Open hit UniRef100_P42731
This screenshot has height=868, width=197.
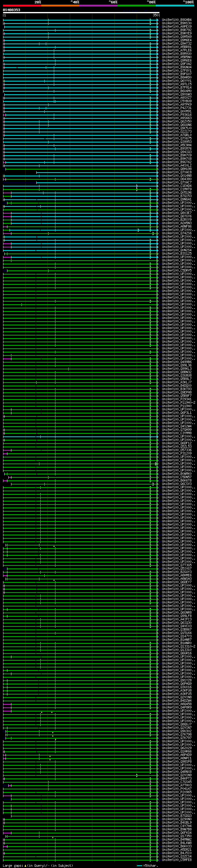coord(177,108)
